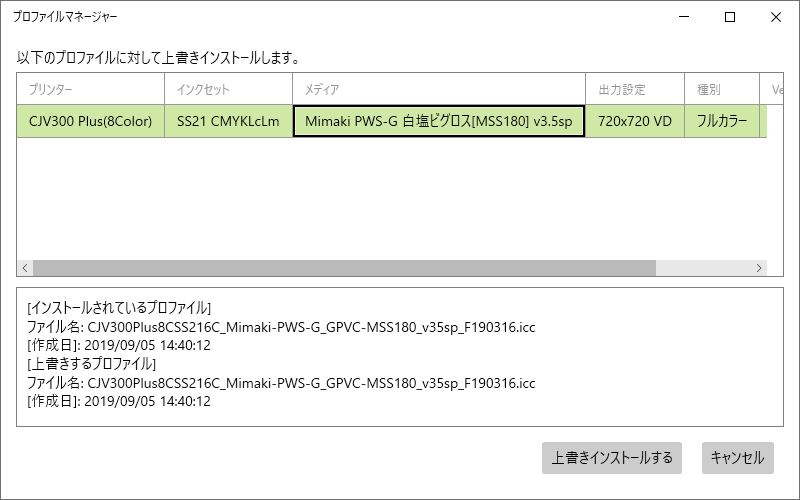Minimize the profile manager window
The height and width of the screenshot is (500, 800).
684,17
